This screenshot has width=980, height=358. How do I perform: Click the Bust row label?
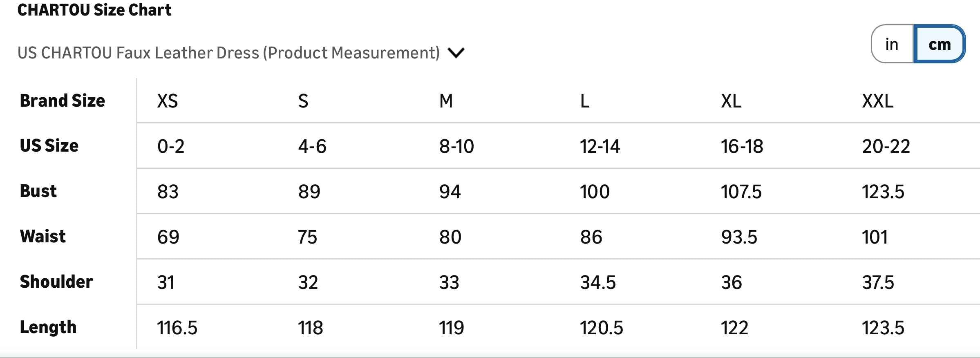(x=38, y=191)
